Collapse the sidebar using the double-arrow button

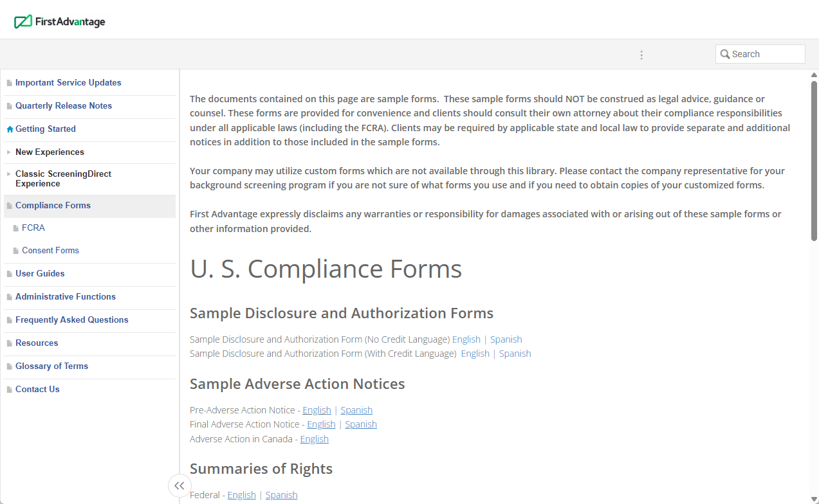point(179,485)
